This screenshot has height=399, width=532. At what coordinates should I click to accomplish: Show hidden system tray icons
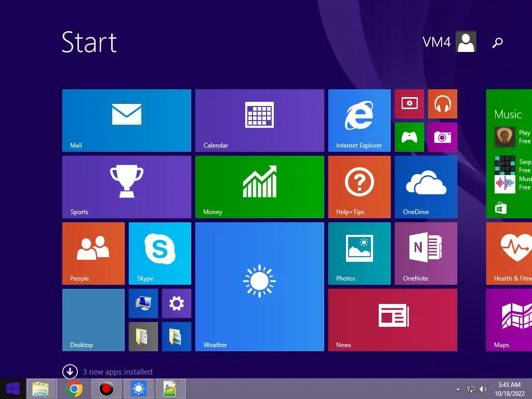[458, 389]
